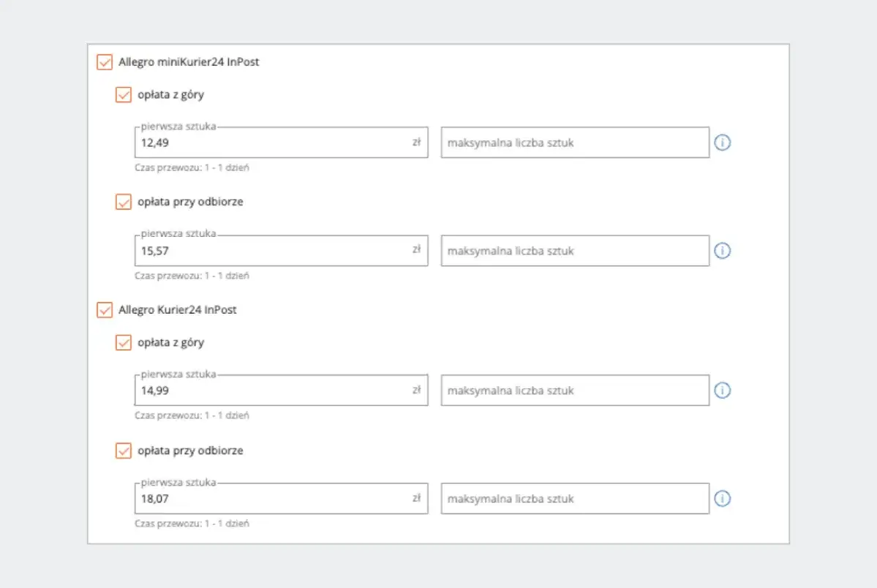
Task: Toggle opłata przy odbiorze under miniKurier24 InPost
Action: (x=124, y=202)
